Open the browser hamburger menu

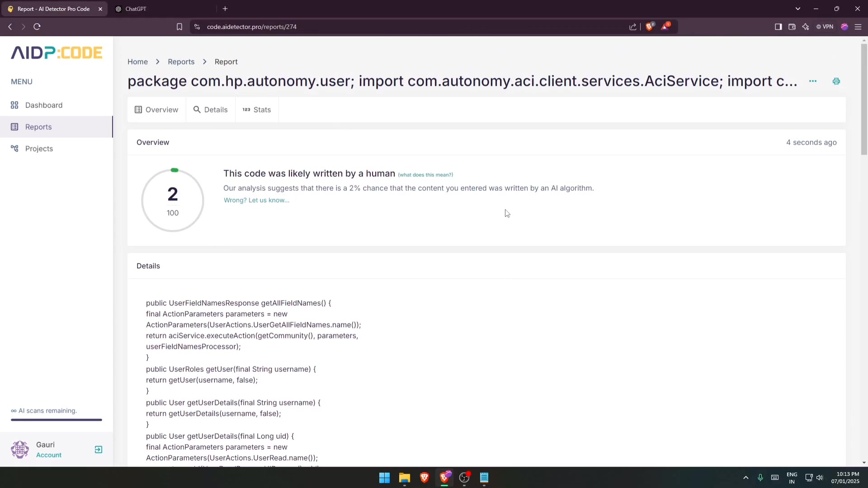point(858,27)
